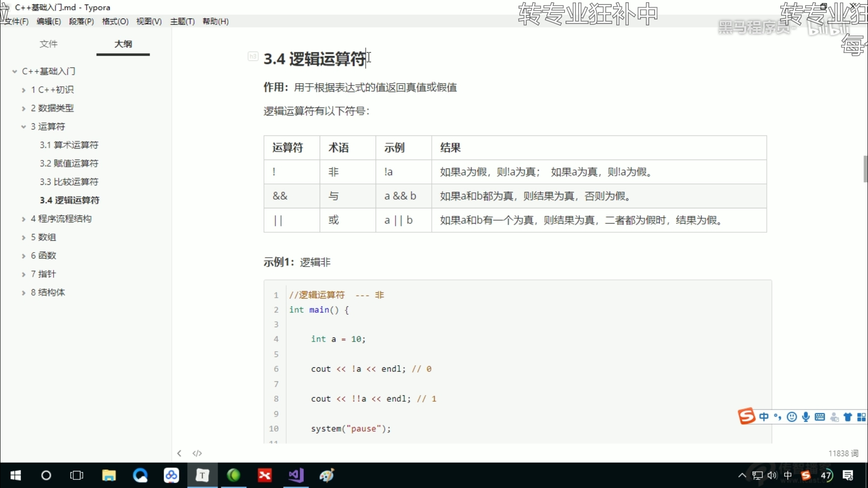Viewport: 868px width, 488px height.
Task: Select the voice input microphone on Sogou toolbar
Action: (807, 417)
